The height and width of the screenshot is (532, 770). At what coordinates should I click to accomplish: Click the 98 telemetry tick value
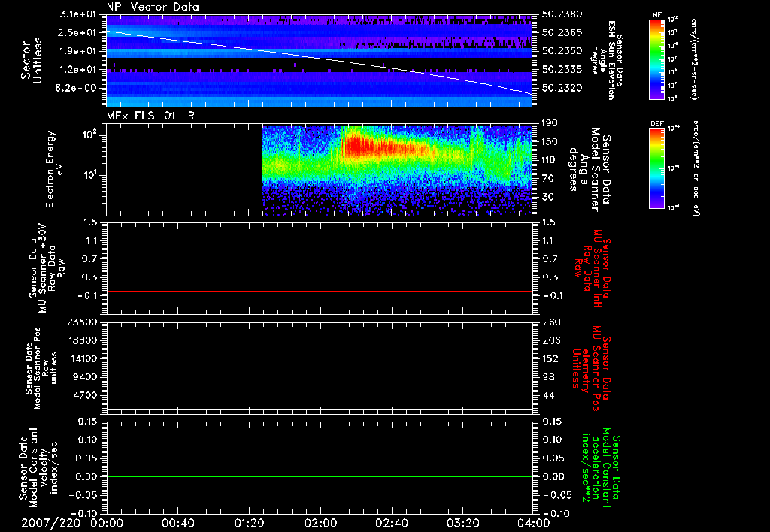click(547, 377)
